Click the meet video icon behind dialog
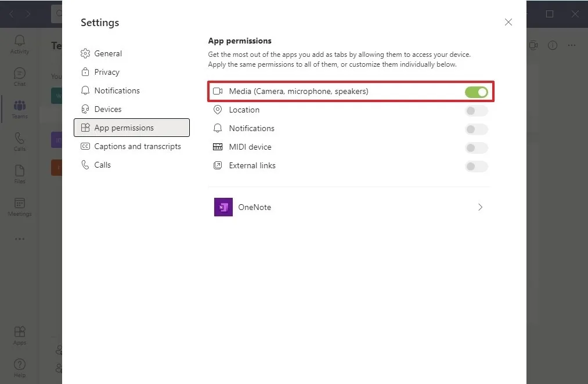Viewport: 588px width, 384px height. (533, 45)
